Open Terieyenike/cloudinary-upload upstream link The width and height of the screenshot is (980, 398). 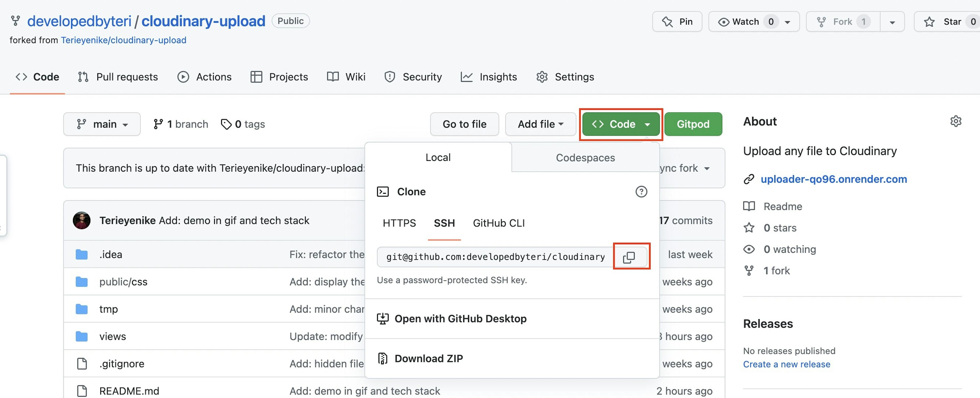pos(124,40)
